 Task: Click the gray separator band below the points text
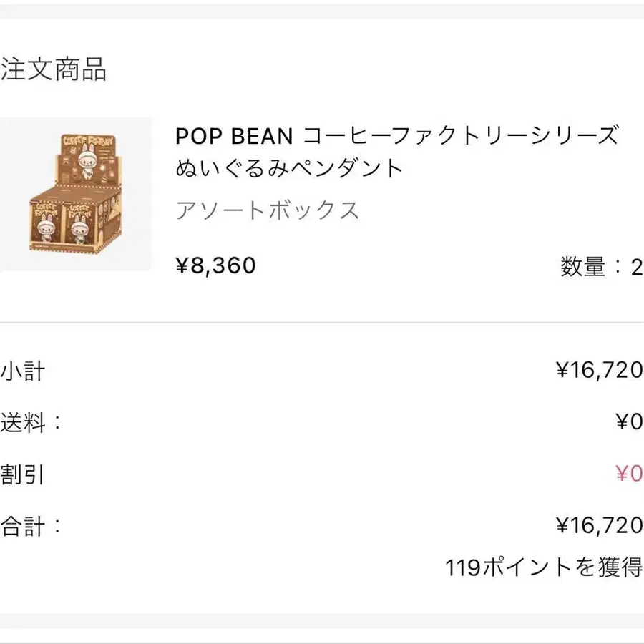click(x=322, y=620)
